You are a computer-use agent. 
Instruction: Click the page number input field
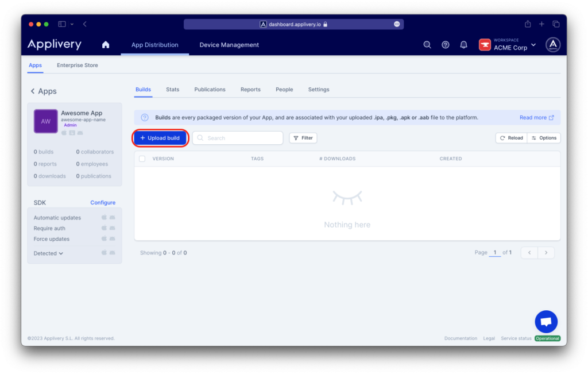[495, 252]
